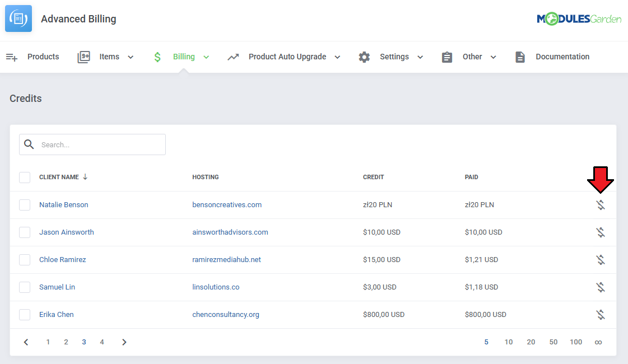Viewport: 628px width, 364px height.
Task: Select the Samuel Lin row checkbox
Action: pos(25,287)
